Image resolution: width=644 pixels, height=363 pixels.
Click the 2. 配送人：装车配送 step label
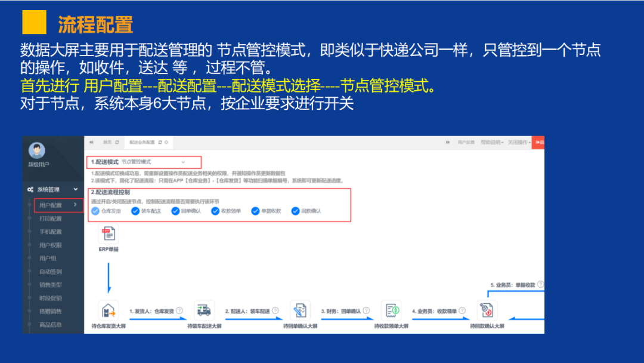point(247,311)
